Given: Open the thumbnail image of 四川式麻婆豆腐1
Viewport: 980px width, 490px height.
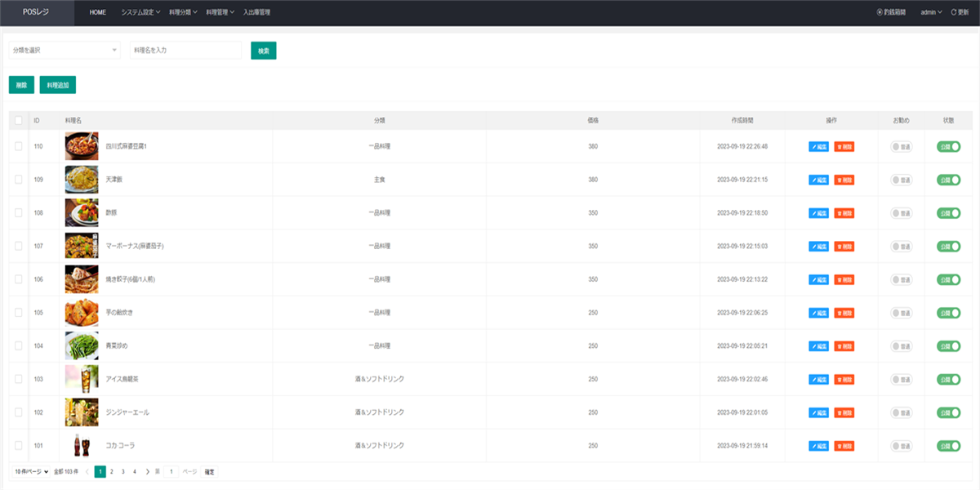Looking at the screenshot, I should point(82,146).
